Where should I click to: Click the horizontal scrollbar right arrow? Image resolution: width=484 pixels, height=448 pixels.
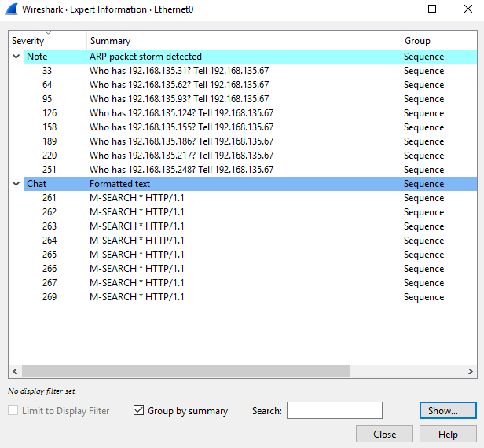(470, 371)
